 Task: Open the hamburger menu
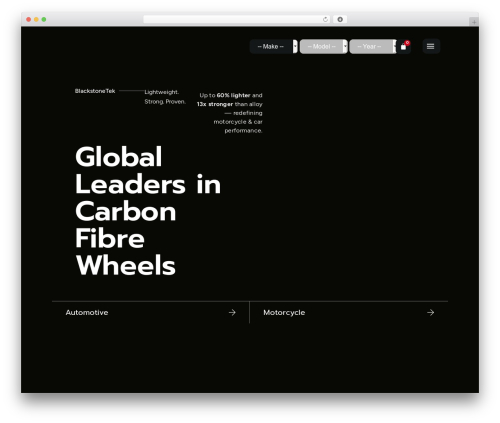point(431,46)
